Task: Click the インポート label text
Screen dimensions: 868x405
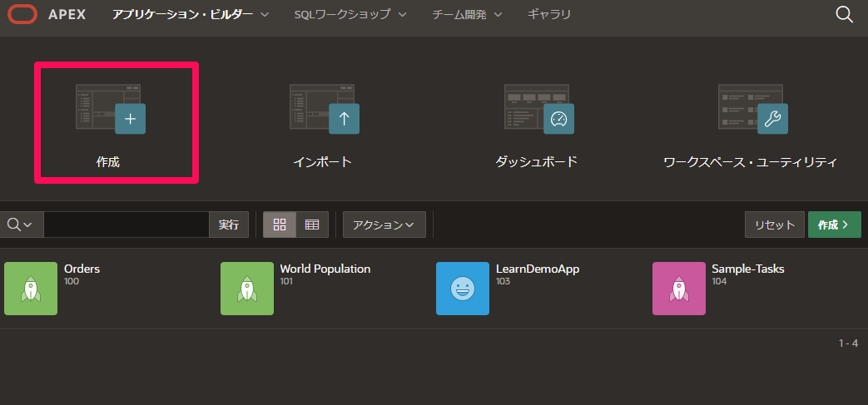Action: pyautogui.click(x=322, y=162)
